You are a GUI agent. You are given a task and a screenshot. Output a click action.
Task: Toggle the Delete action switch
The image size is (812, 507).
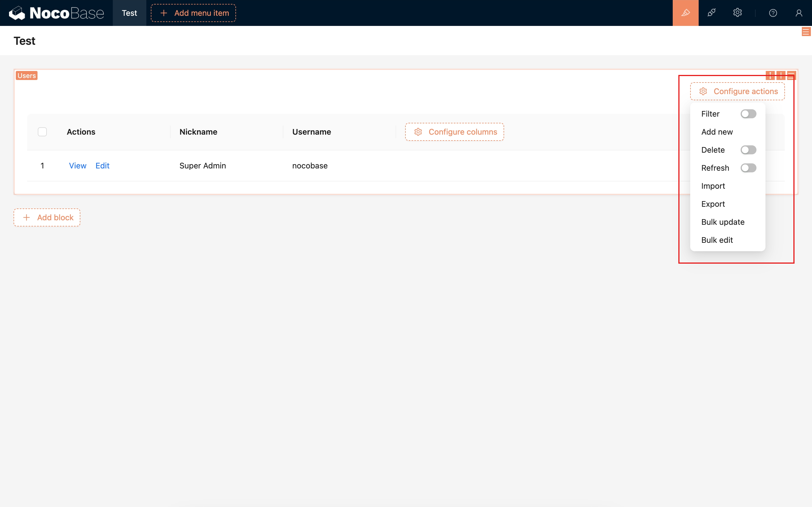(x=748, y=150)
